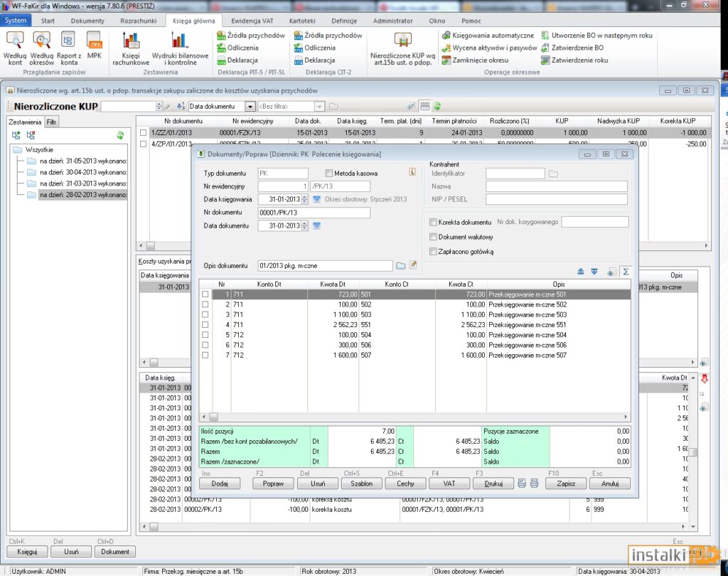Image resolution: width=728 pixels, height=576 pixels.
Task: Open the Data dokumentu sort dropdown
Action: click(250, 107)
